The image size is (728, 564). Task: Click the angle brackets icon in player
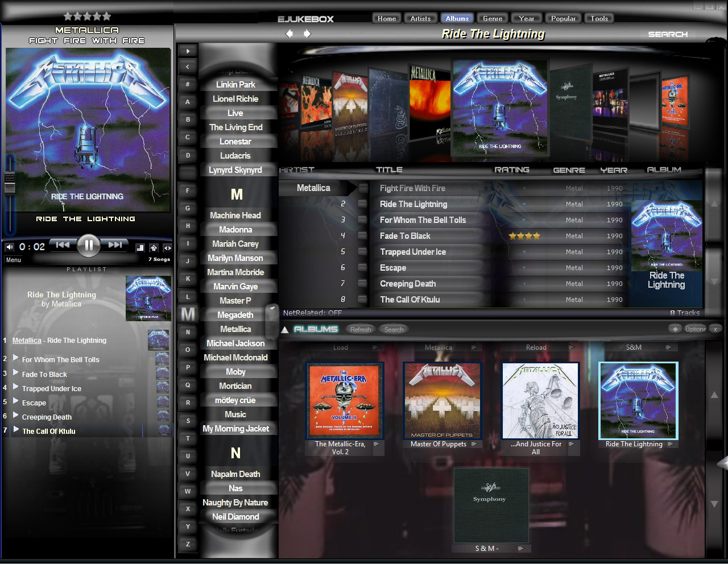click(167, 248)
